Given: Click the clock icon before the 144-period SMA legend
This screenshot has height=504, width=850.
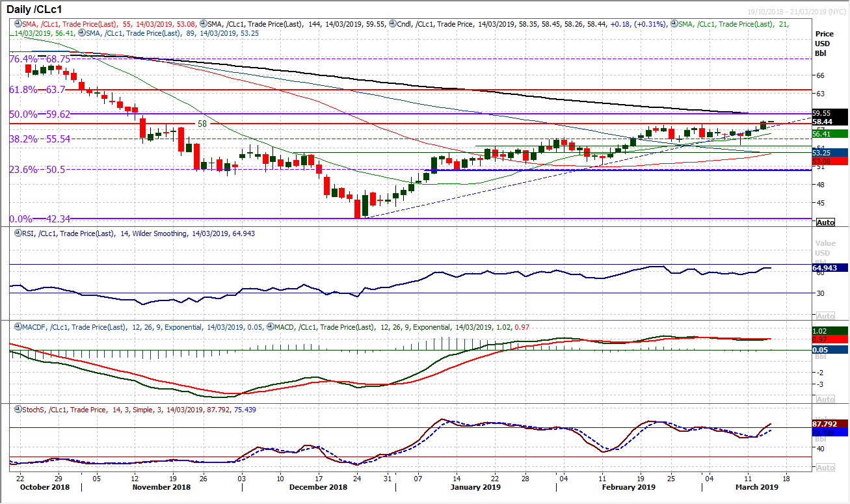Looking at the screenshot, I should [204, 23].
